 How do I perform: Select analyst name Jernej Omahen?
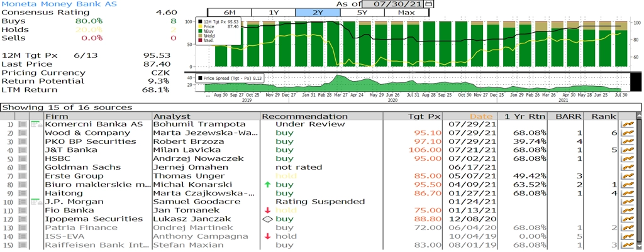(191, 167)
